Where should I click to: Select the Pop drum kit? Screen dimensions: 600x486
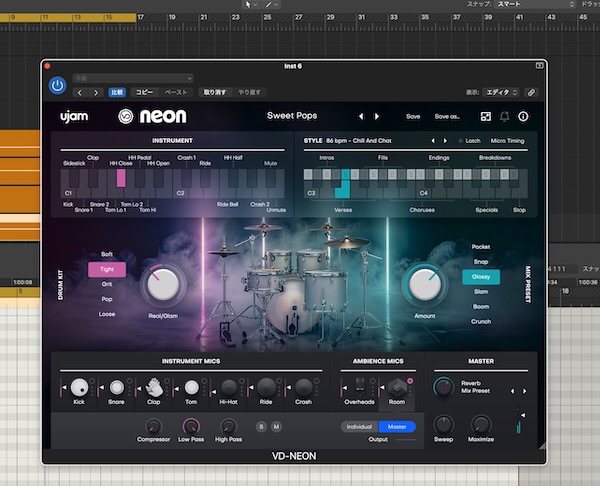(x=107, y=299)
